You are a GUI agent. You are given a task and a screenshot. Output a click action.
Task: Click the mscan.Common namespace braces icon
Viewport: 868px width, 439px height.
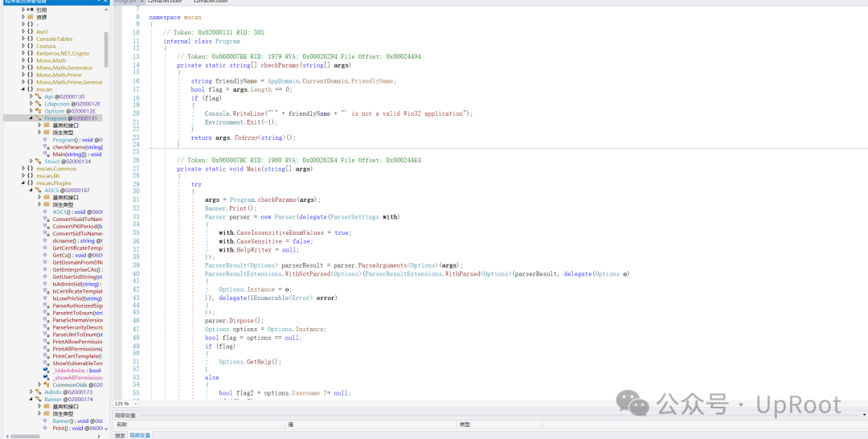click(x=30, y=168)
